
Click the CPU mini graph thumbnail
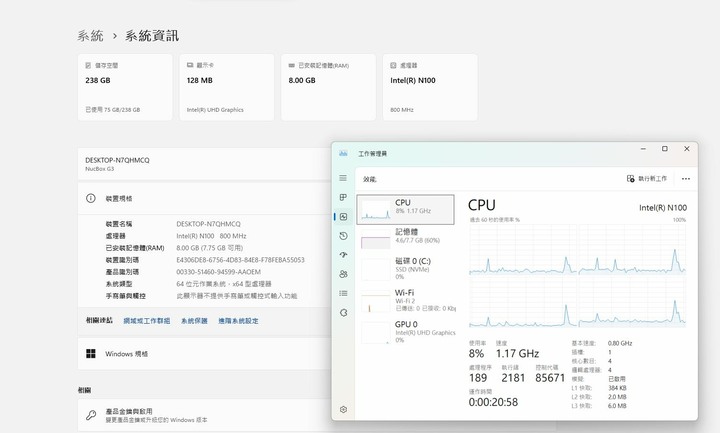(x=376, y=210)
